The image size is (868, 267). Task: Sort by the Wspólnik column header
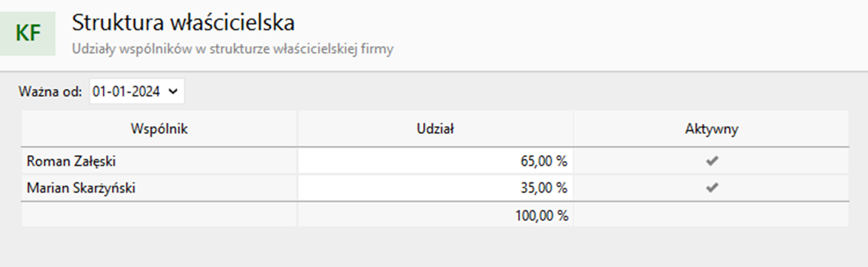click(159, 128)
